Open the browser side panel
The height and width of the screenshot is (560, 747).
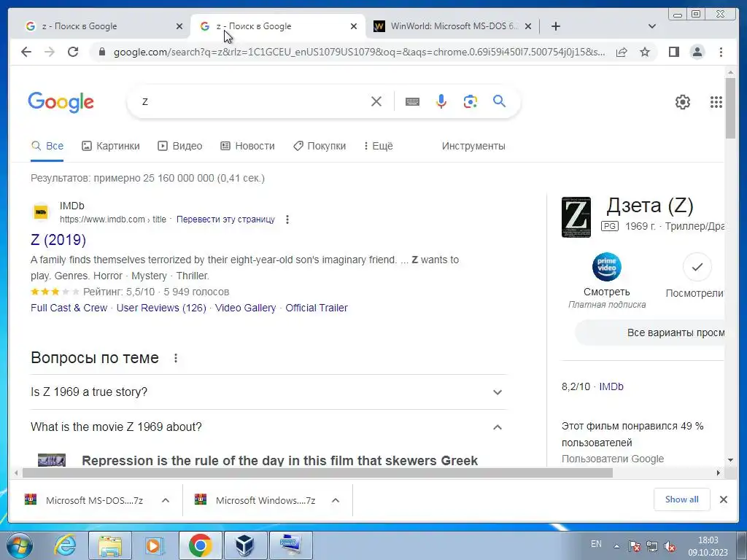673,52
